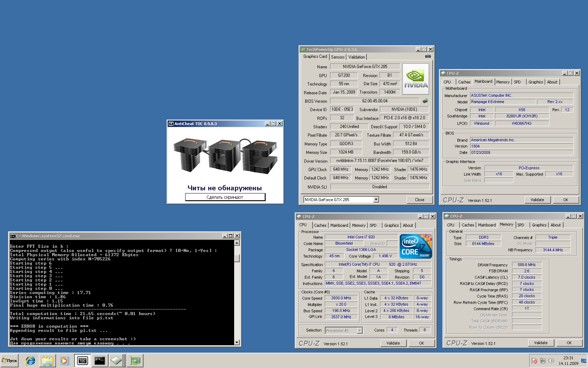Click the Core Speed 3930.0 MHz value
Screen dimensions: 588x368
coord(341,298)
